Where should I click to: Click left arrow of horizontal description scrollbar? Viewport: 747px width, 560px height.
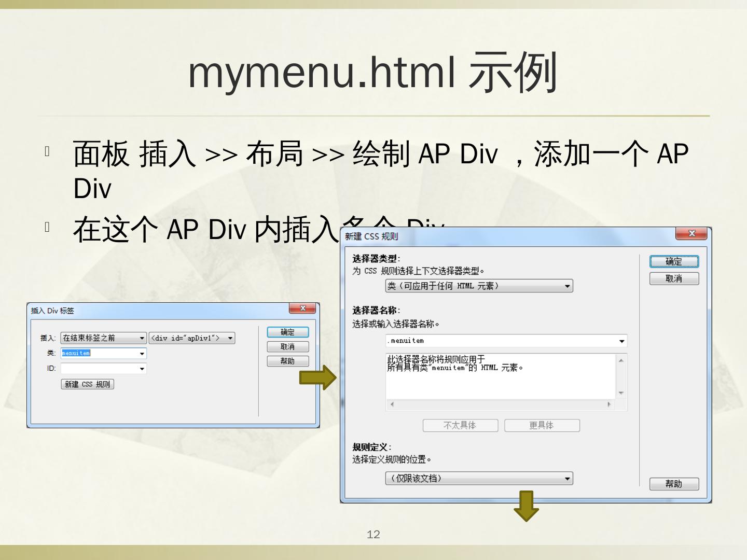click(x=392, y=404)
